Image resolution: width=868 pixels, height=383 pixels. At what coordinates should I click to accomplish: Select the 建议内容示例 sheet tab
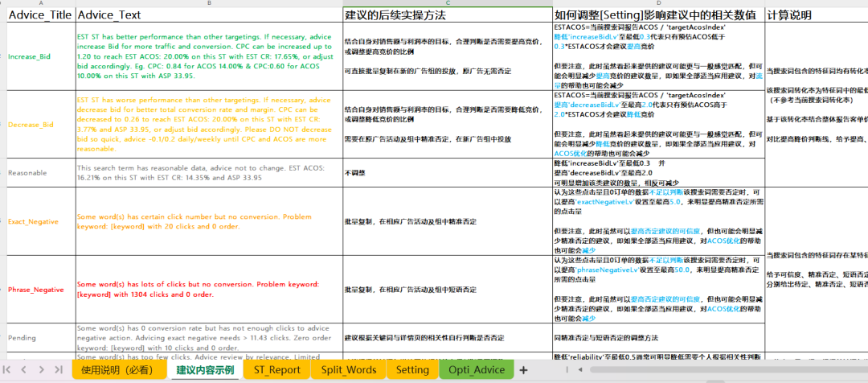[x=205, y=369]
